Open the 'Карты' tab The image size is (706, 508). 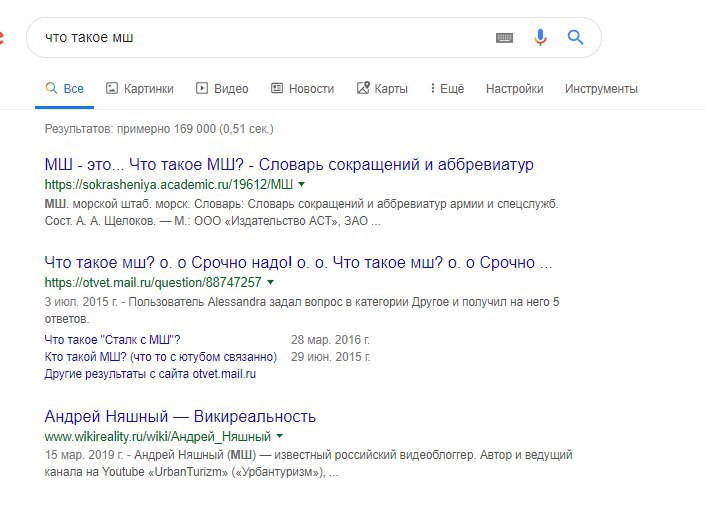tap(382, 88)
